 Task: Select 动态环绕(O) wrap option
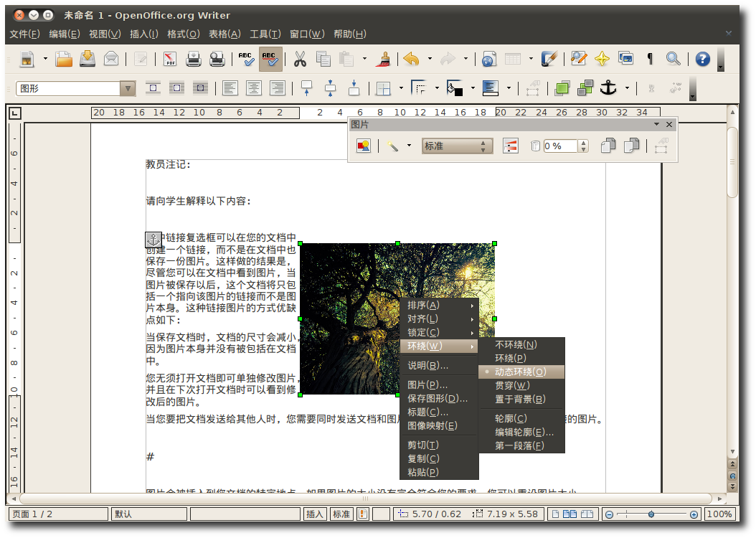coord(521,372)
